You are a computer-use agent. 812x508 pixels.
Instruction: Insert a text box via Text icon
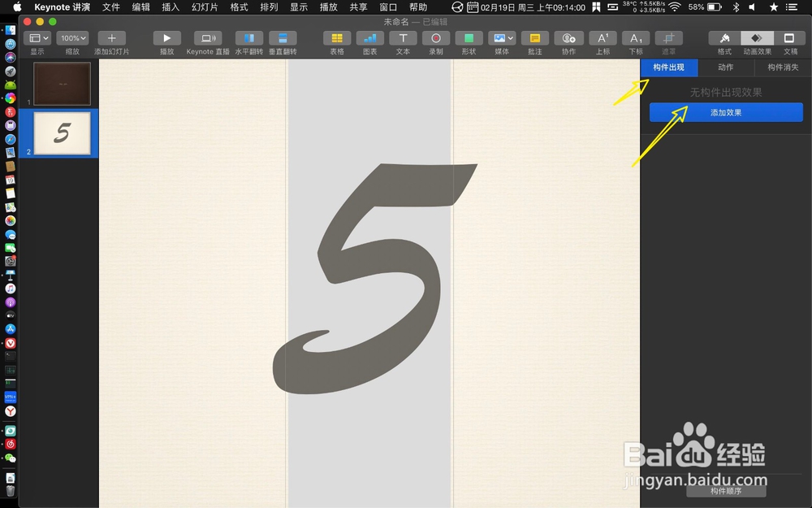[403, 37]
